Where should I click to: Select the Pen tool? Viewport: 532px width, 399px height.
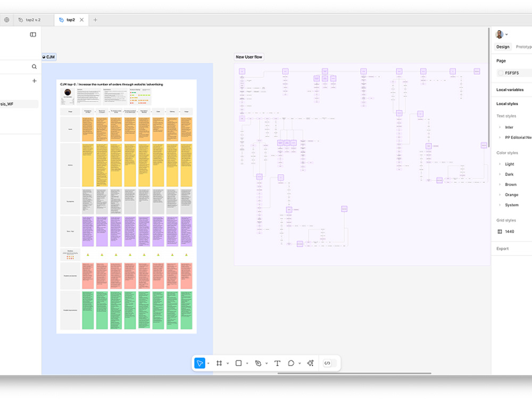[258, 363]
